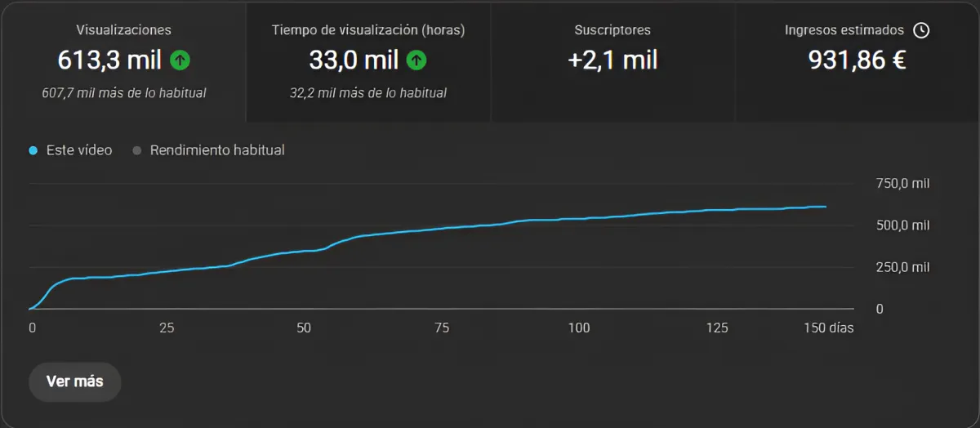Click the 250,0 mil axis label
This screenshot has height=428, width=980.
tap(903, 267)
